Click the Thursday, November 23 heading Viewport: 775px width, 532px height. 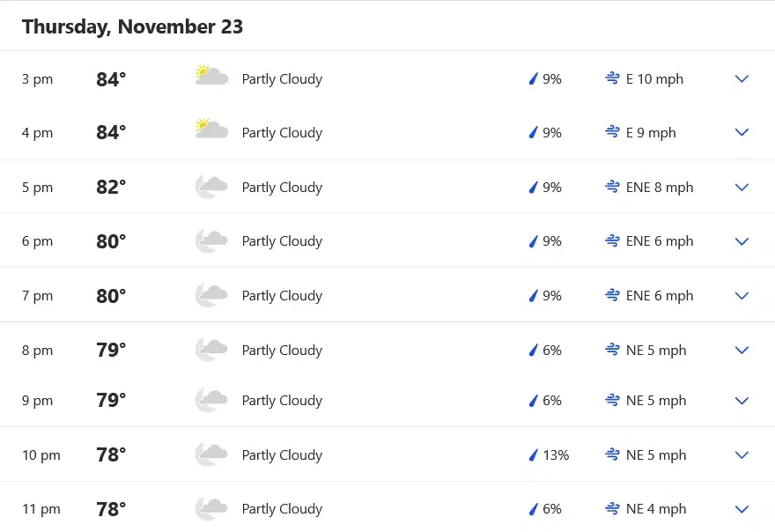132,26
